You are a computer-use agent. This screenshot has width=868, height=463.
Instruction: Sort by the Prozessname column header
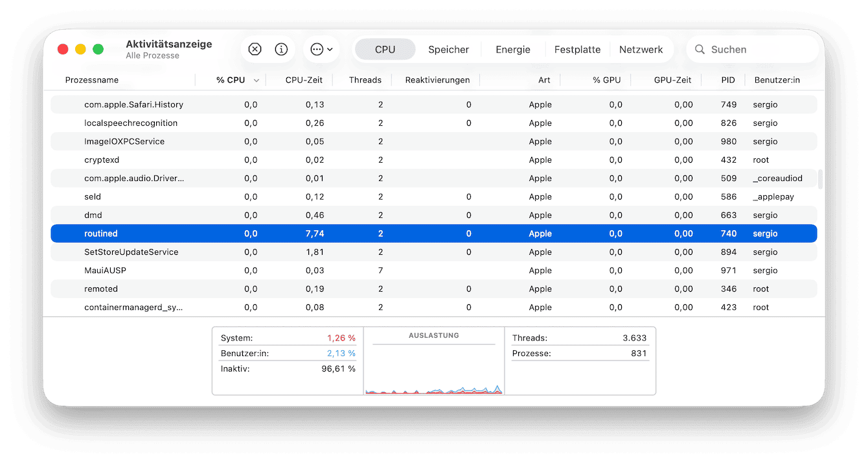click(92, 80)
